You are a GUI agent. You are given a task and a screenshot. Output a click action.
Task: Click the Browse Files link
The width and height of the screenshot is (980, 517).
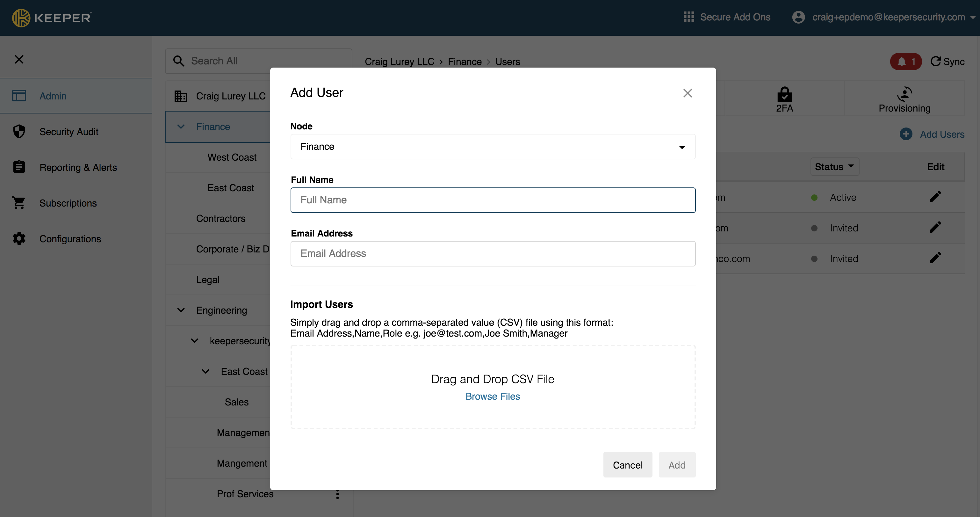(492, 396)
